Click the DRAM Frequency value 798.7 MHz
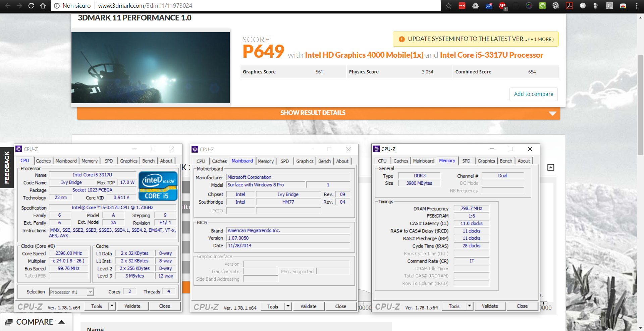644x331 pixels. [471, 208]
